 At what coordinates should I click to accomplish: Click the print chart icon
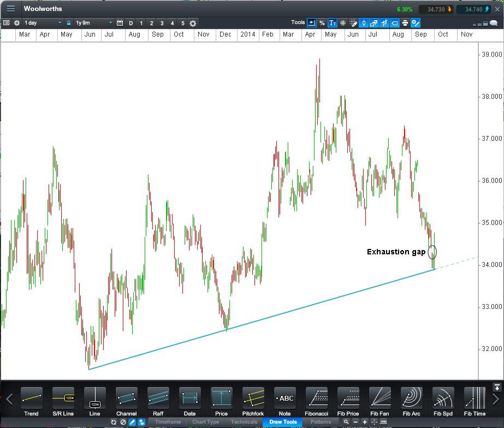(405, 23)
